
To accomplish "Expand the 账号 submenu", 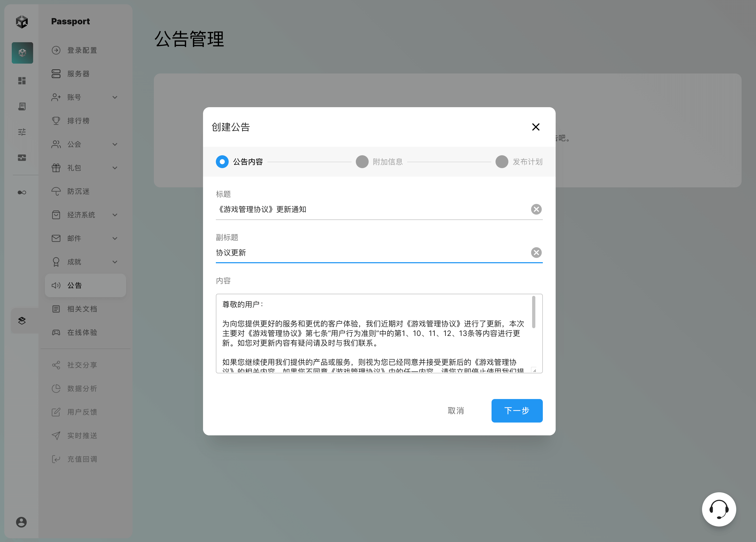I will (115, 97).
